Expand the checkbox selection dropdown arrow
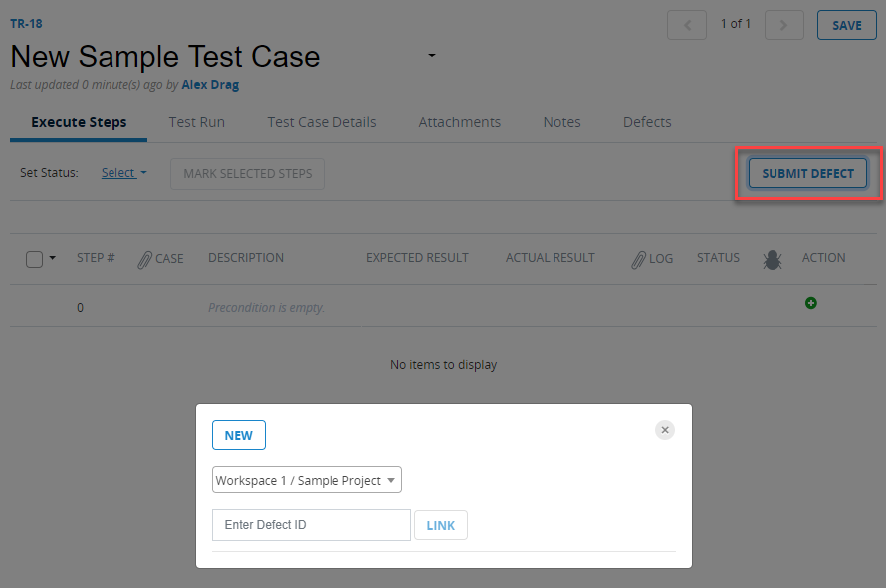This screenshot has height=588, width=886. click(x=53, y=259)
